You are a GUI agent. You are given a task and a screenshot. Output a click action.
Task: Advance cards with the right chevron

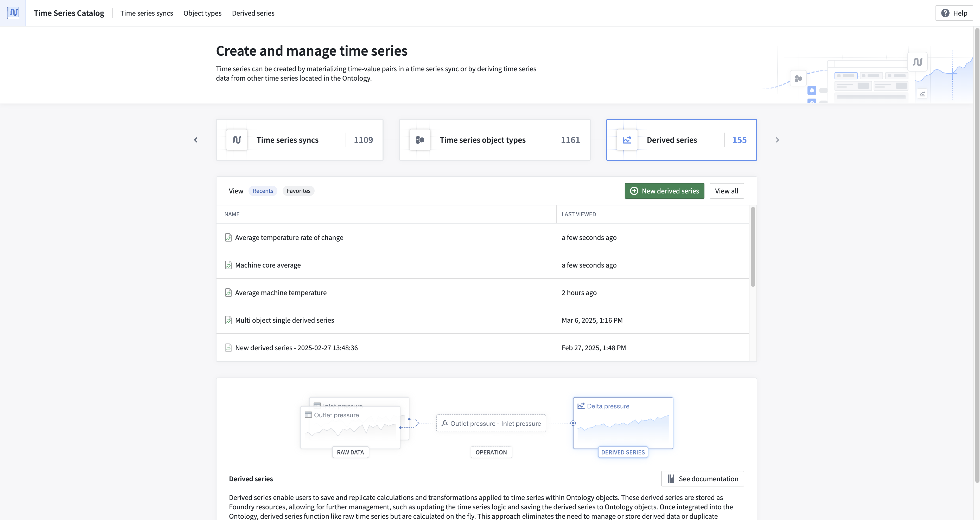(x=777, y=140)
